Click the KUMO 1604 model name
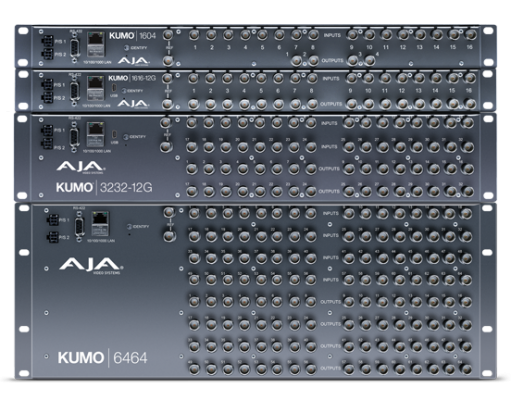Viewport: 511px width, 400px height. [133, 36]
